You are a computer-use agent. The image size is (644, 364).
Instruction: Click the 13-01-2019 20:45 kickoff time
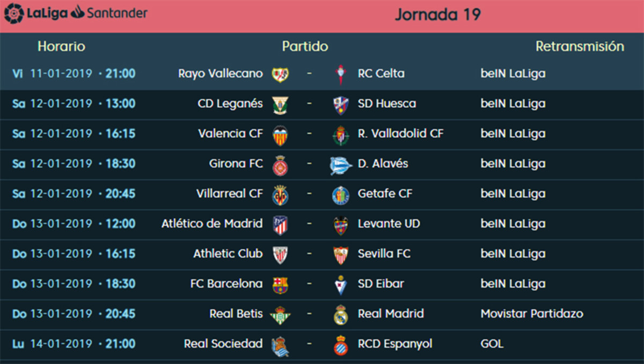coord(120,314)
